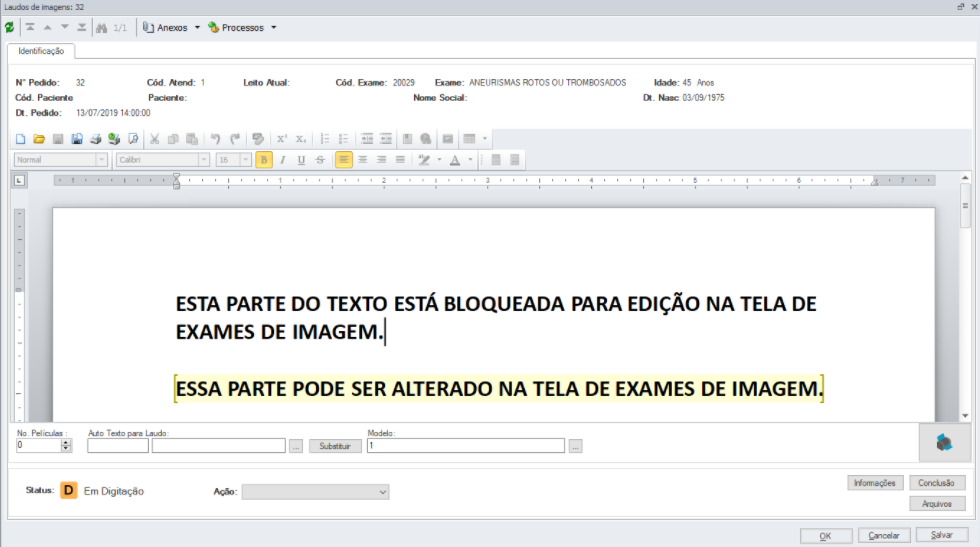Screen dimensions: 980x547
Task: Open the Ação combo box
Action: pos(316,492)
